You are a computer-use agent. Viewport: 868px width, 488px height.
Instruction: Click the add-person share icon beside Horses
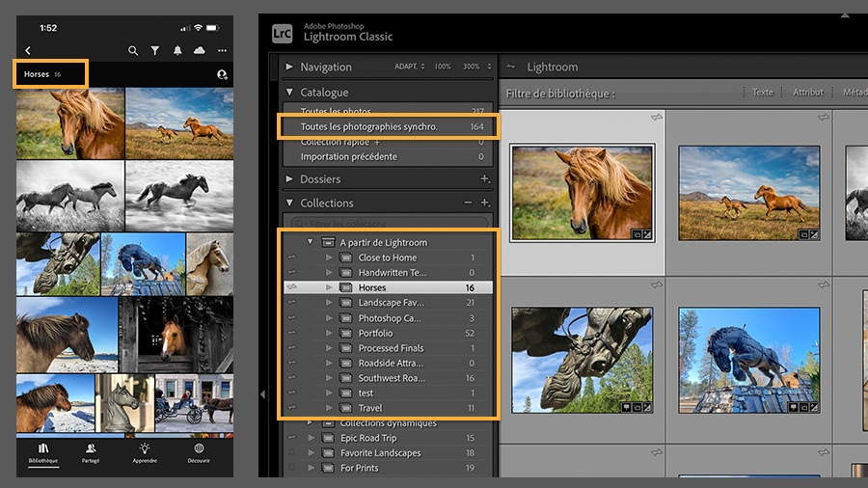(222, 74)
